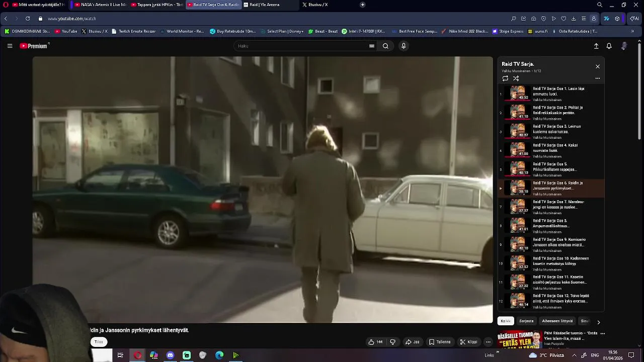Click the search magnifier button
Image resolution: width=644 pixels, height=362 pixels.
click(385, 46)
